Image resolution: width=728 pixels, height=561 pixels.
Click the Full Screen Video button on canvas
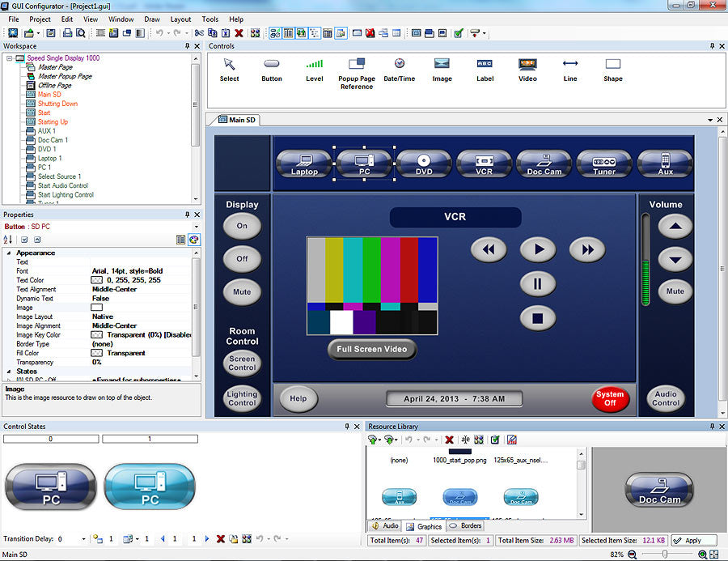(372, 349)
